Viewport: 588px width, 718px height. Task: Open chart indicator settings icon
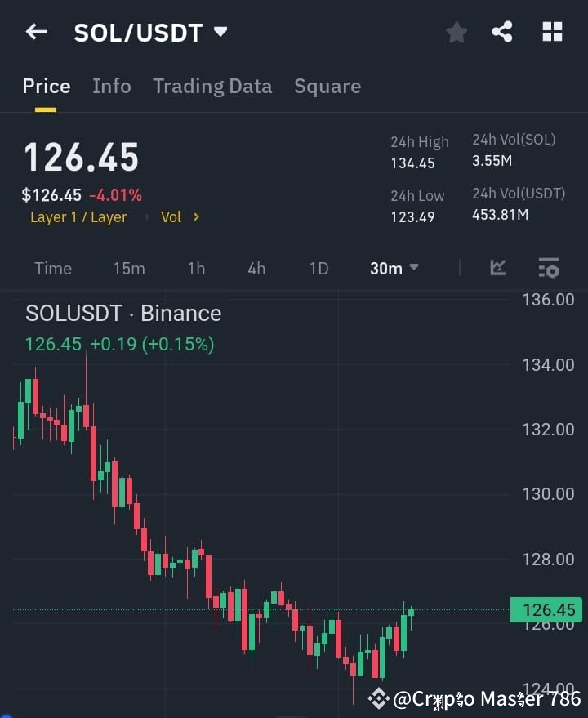pos(547,268)
